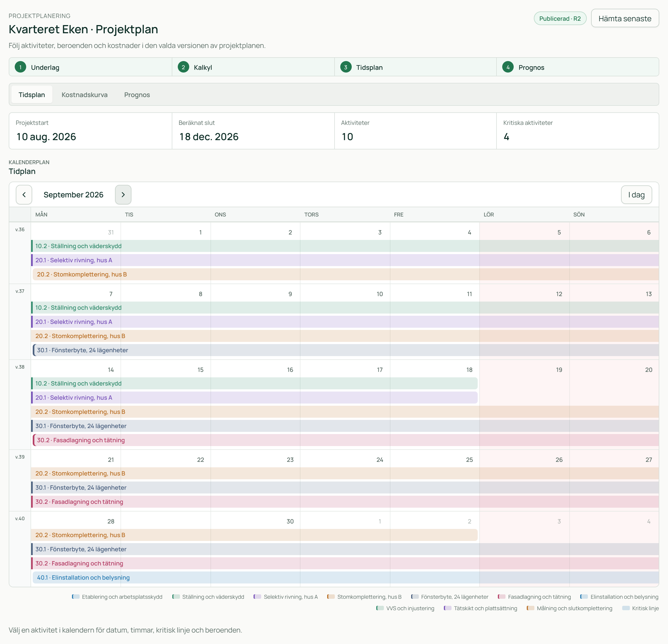Click the v.36 week label
Screen dimensions: 668x644
[x=20, y=229]
